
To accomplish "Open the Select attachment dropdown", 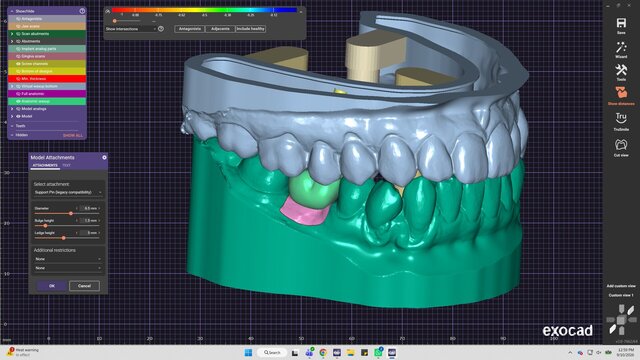I will click(68, 192).
